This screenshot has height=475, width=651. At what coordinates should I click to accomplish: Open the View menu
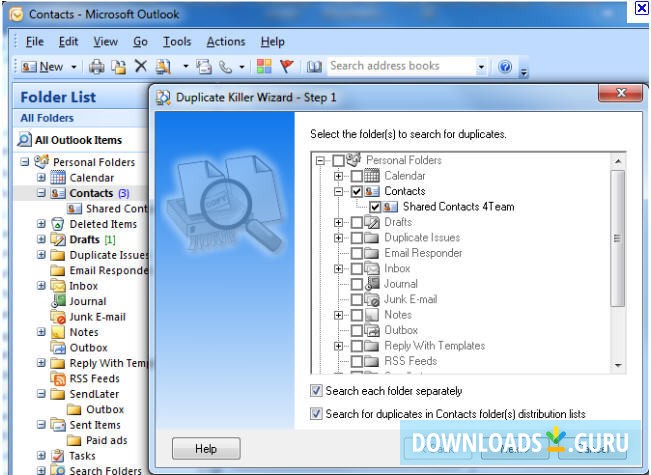click(x=105, y=42)
